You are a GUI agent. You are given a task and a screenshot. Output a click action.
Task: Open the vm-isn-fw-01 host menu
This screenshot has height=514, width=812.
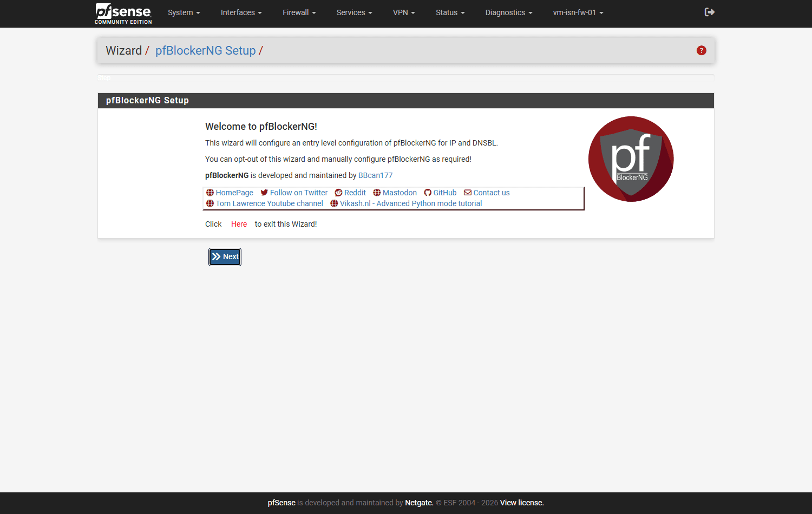coord(578,12)
